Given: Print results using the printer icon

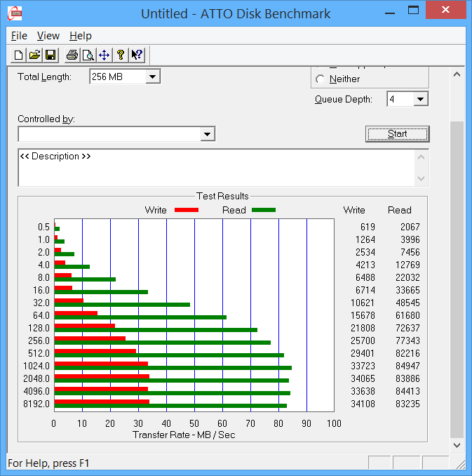Looking at the screenshot, I should [72, 55].
